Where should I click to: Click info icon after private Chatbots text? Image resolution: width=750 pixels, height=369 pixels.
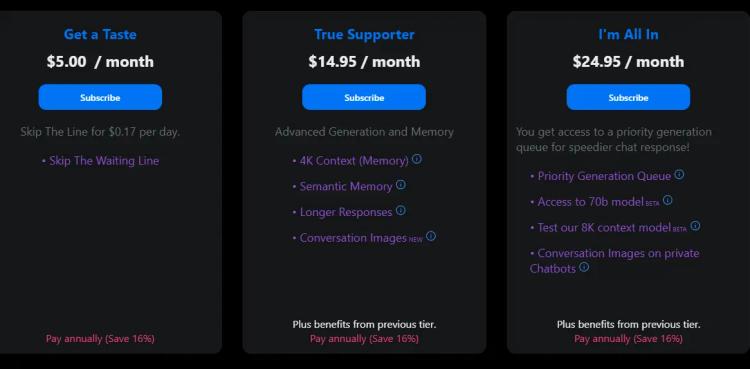tap(584, 267)
